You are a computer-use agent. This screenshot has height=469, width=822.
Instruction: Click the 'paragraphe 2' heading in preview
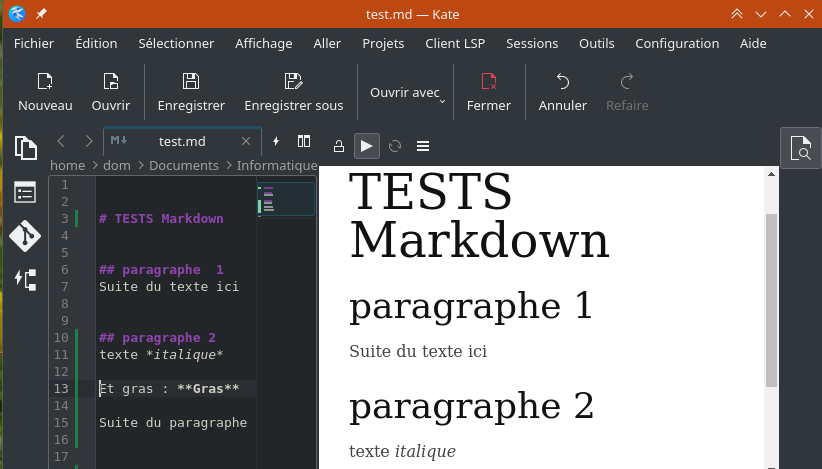(471, 407)
